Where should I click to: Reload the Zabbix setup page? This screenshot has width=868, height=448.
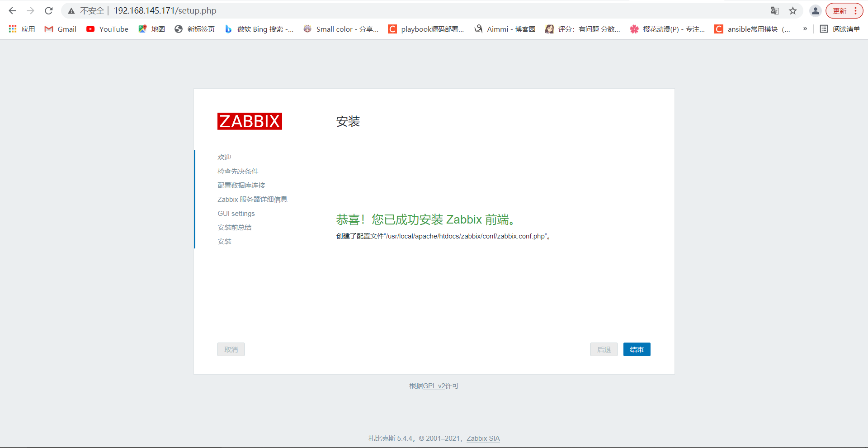49,11
